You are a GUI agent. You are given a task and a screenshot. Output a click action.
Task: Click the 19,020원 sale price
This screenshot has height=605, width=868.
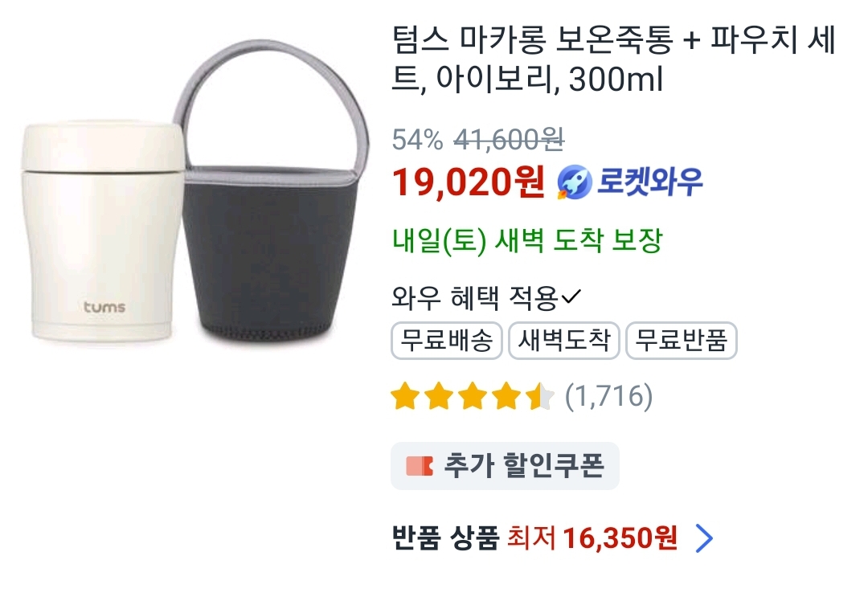coord(469,182)
